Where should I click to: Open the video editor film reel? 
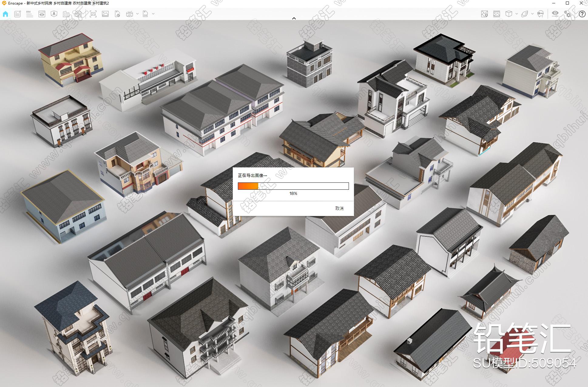pyautogui.click(x=78, y=14)
